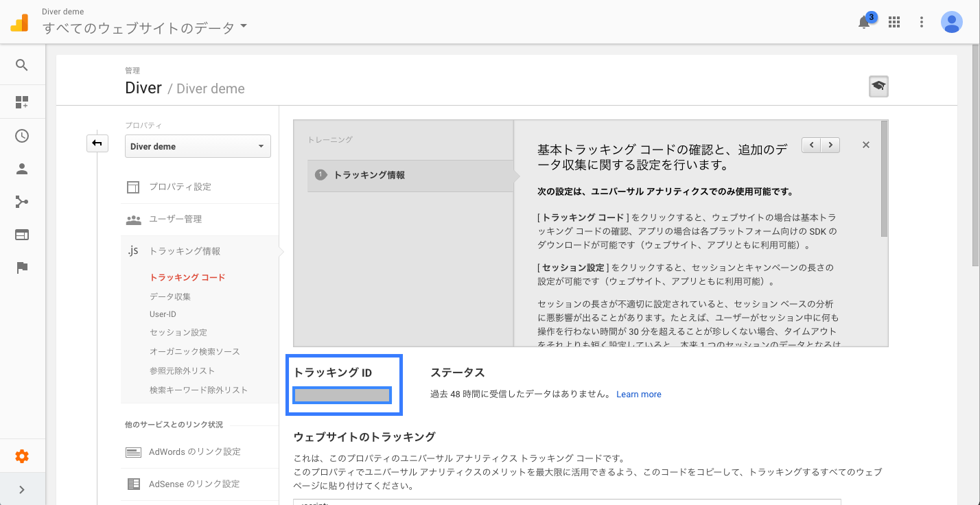
Task: Open the Conversions flag icon
Action: [x=22, y=268]
